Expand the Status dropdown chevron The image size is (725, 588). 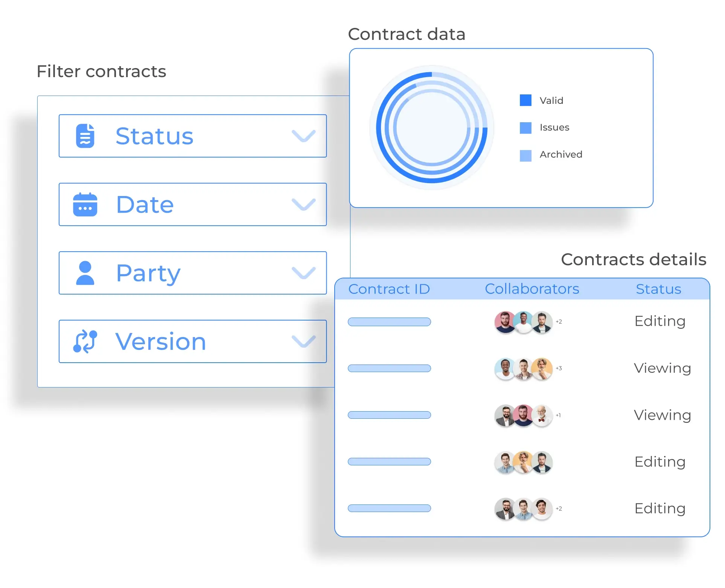click(303, 136)
